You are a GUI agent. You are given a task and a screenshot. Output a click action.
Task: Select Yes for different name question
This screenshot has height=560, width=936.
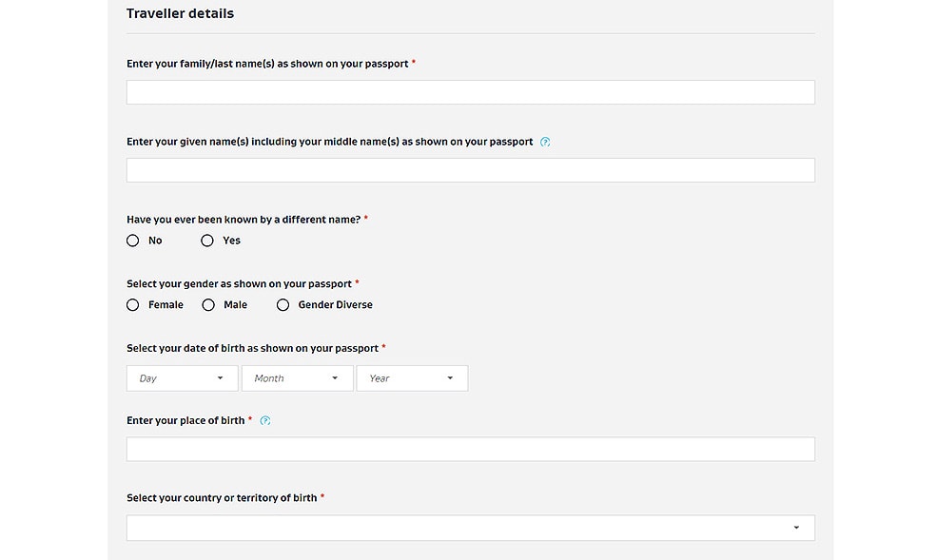point(207,241)
